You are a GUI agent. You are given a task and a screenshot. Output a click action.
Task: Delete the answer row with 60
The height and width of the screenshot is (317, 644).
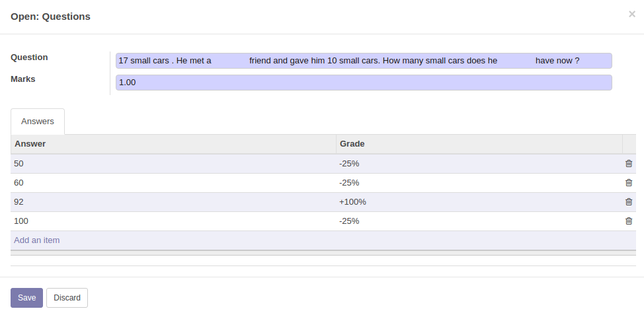pos(629,183)
